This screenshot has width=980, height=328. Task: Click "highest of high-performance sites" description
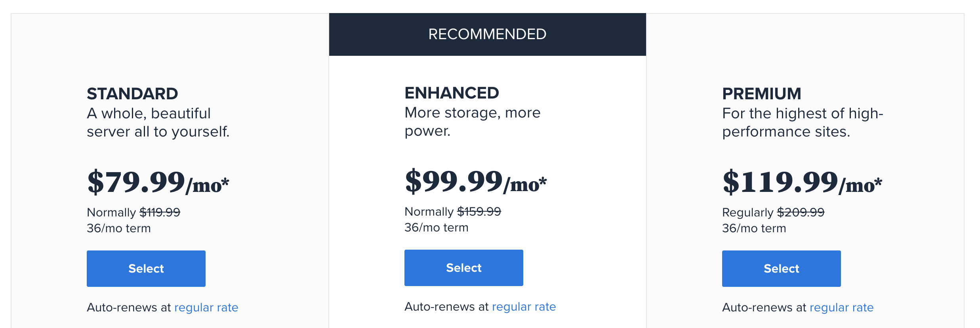pos(803,123)
